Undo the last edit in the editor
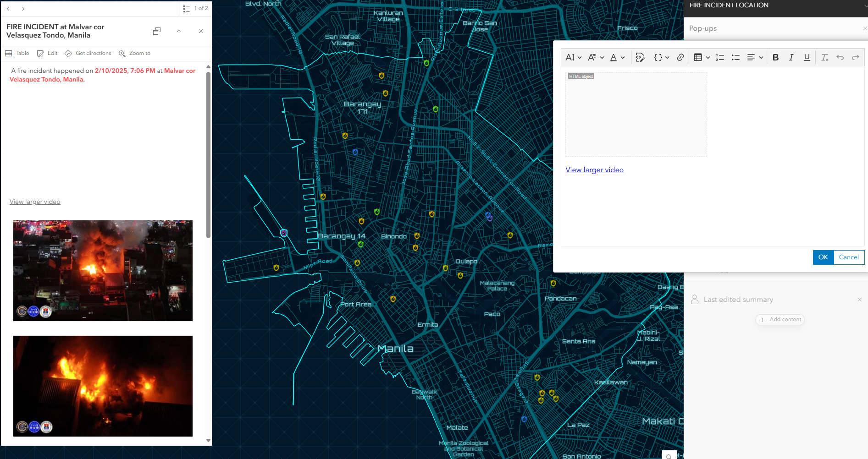The image size is (868, 459). pyautogui.click(x=840, y=57)
